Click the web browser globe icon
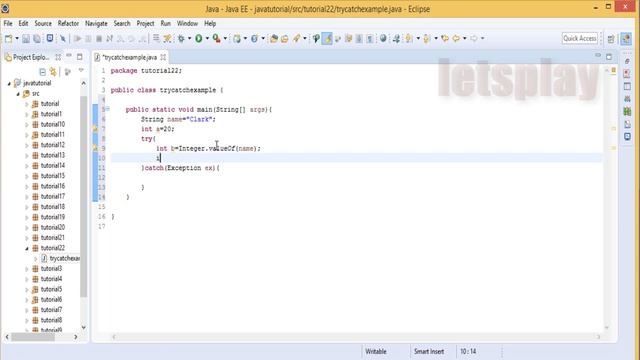The width and height of the screenshot is (640, 360). tap(383, 39)
